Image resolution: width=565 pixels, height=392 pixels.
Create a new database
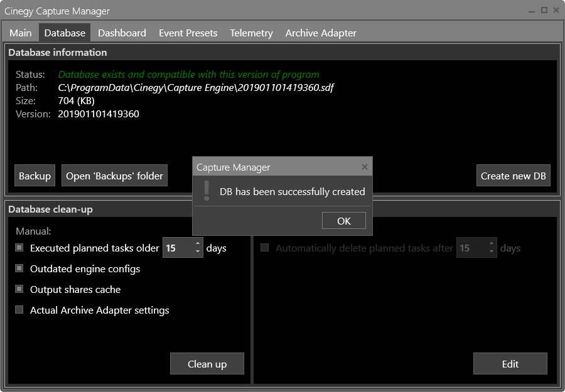[x=513, y=175]
